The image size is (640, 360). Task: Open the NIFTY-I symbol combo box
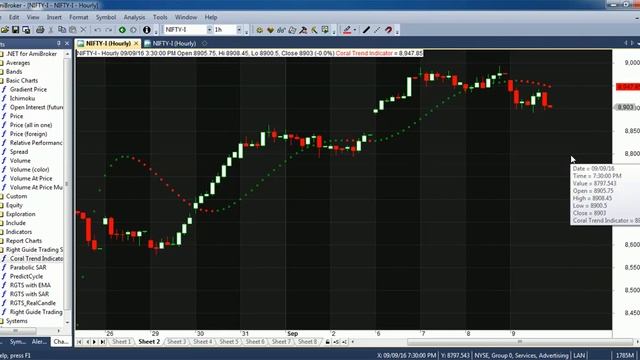point(188,30)
